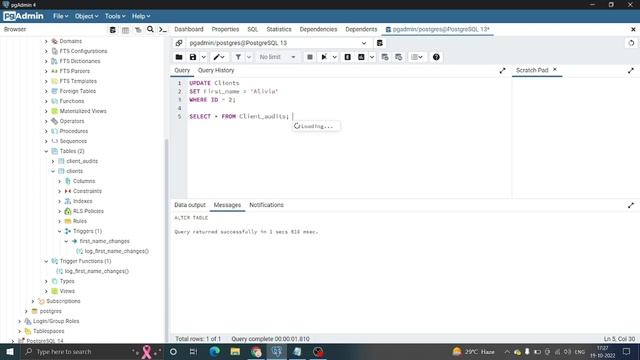This screenshot has height=360, width=640.
Task: Click the connection status link icon
Action: pos(179,43)
